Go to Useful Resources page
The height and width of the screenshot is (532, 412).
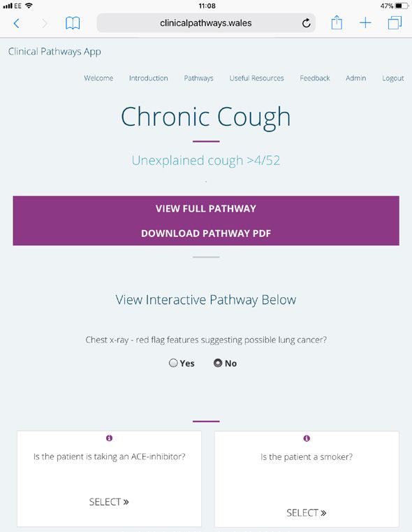[x=256, y=78]
